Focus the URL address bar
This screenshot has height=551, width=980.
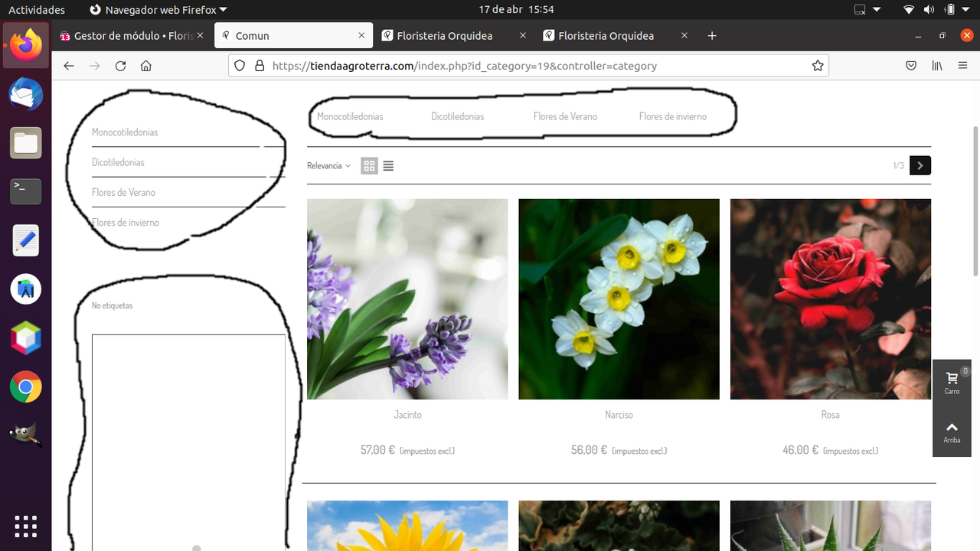click(528, 66)
